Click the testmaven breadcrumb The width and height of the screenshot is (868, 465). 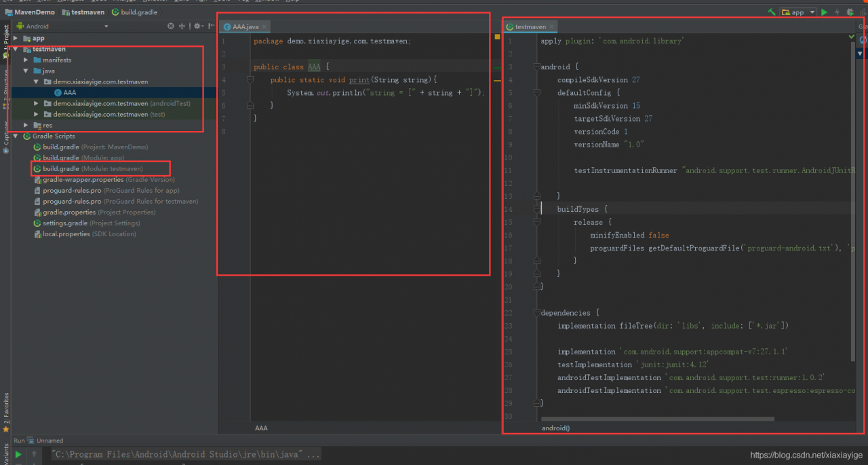83,12
